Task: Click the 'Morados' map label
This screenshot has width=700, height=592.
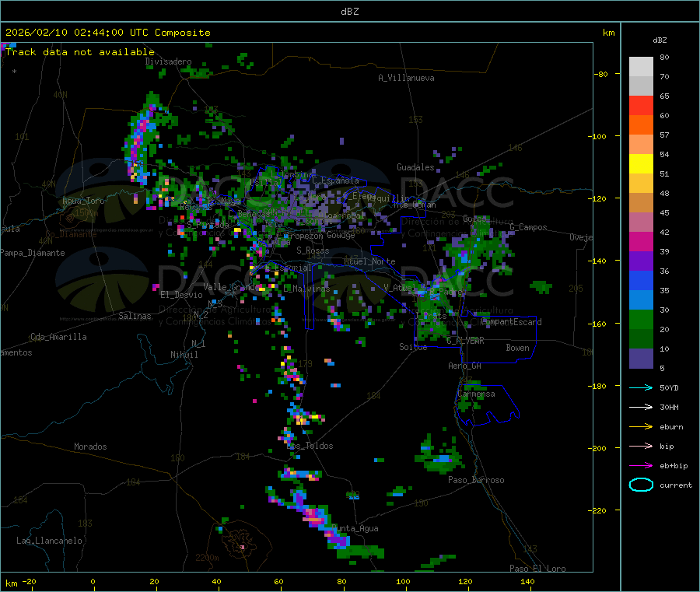Action: click(x=90, y=447)
